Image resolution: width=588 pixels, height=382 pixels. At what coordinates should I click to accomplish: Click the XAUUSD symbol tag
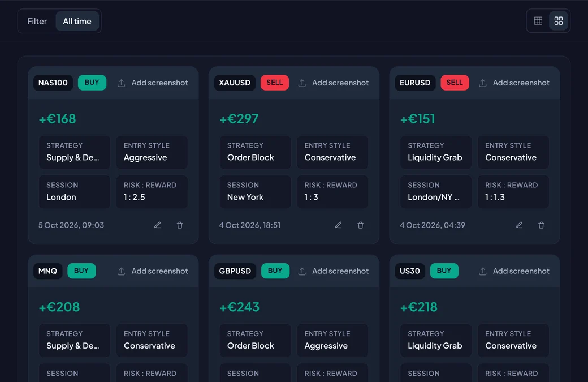point(235,83)
